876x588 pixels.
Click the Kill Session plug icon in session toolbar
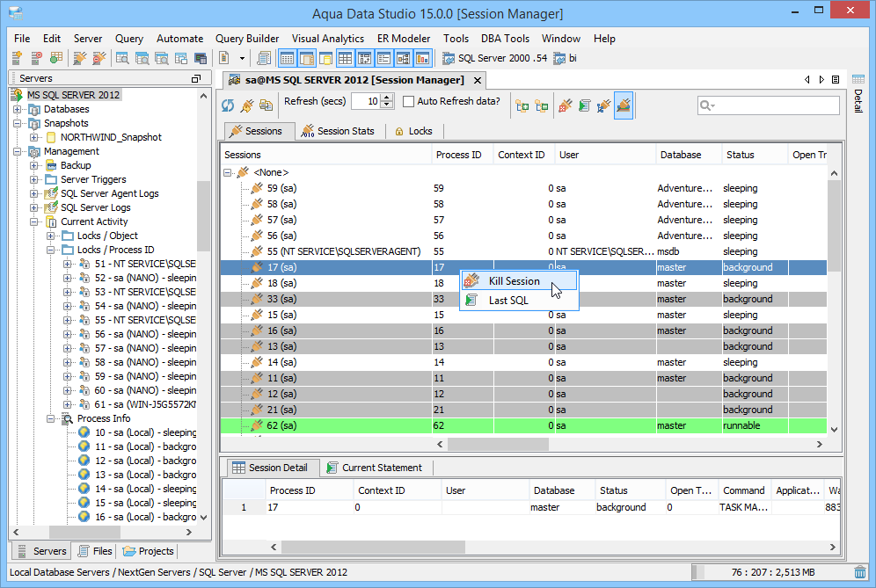(566, 105)
